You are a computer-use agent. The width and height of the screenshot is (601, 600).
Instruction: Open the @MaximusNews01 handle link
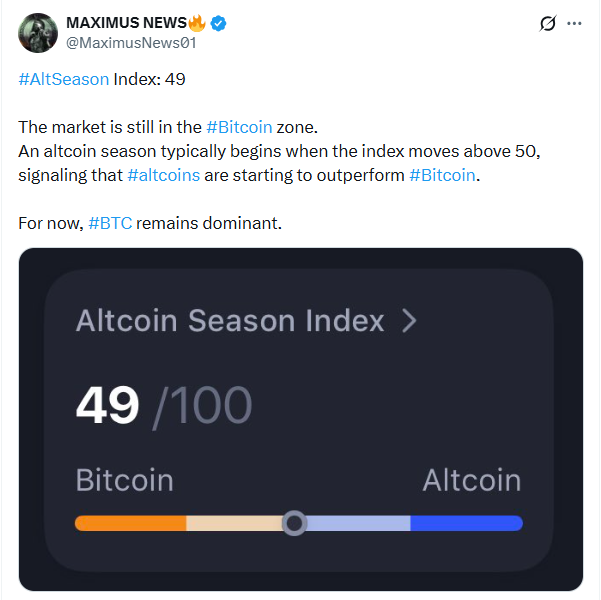pos(130,43)
